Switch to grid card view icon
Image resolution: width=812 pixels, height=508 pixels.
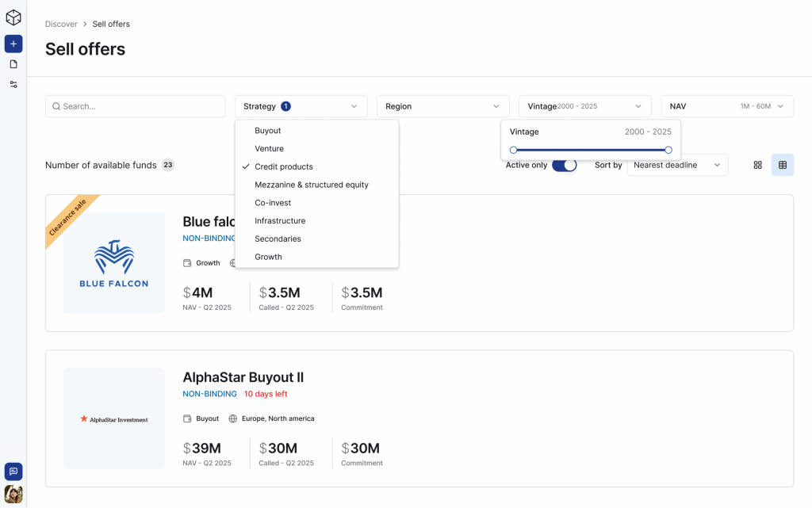757,165
